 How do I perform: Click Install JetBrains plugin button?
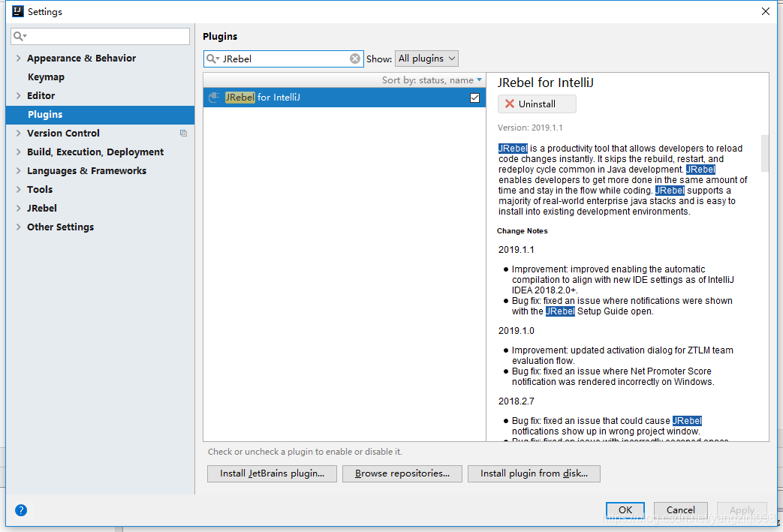[x=273, y=473]
